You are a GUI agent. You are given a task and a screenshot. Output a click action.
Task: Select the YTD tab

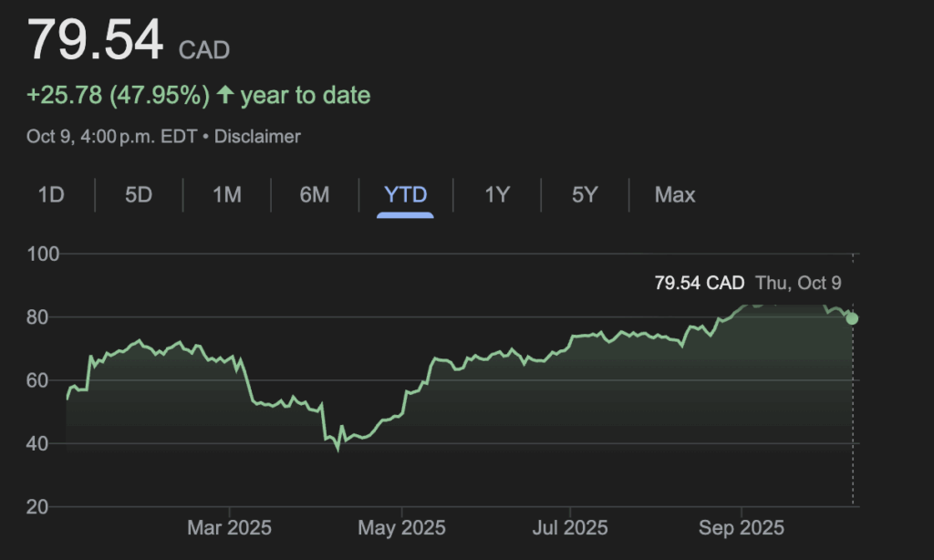pos(406,194)
